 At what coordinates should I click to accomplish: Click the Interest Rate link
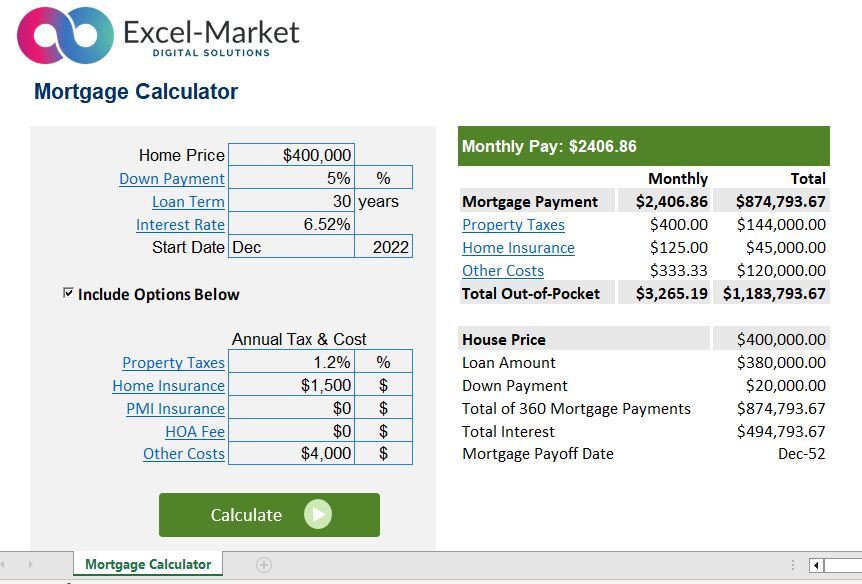coord(180,225)
